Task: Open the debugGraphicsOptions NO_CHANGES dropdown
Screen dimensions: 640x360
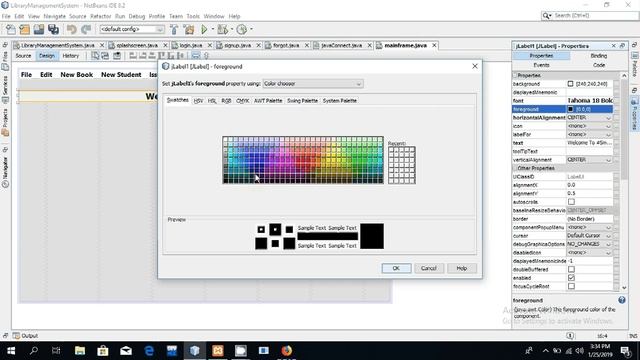Action: [589, 244]
